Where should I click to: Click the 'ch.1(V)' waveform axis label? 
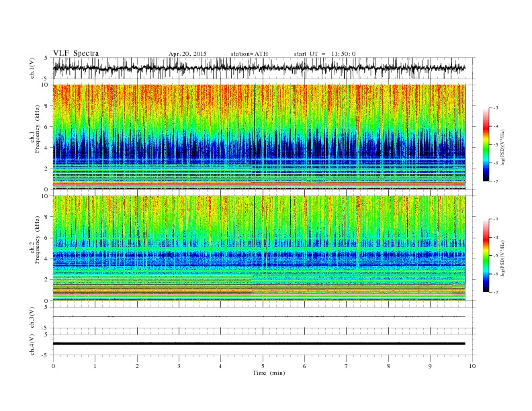32,68
